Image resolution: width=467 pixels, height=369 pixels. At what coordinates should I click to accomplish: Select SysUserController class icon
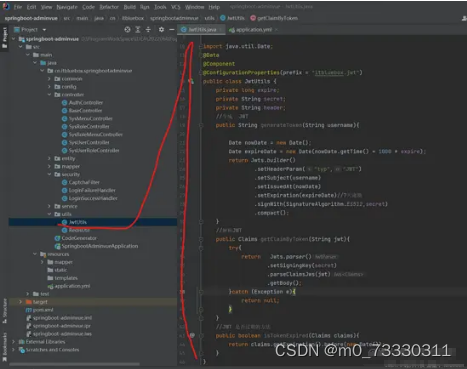pos(65,143)
